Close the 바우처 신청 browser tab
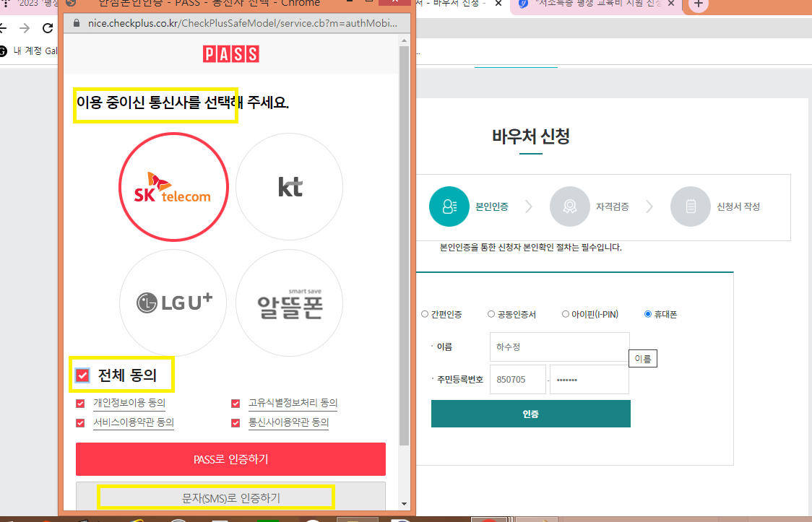The image size is (812, 522). click(498, 4)
